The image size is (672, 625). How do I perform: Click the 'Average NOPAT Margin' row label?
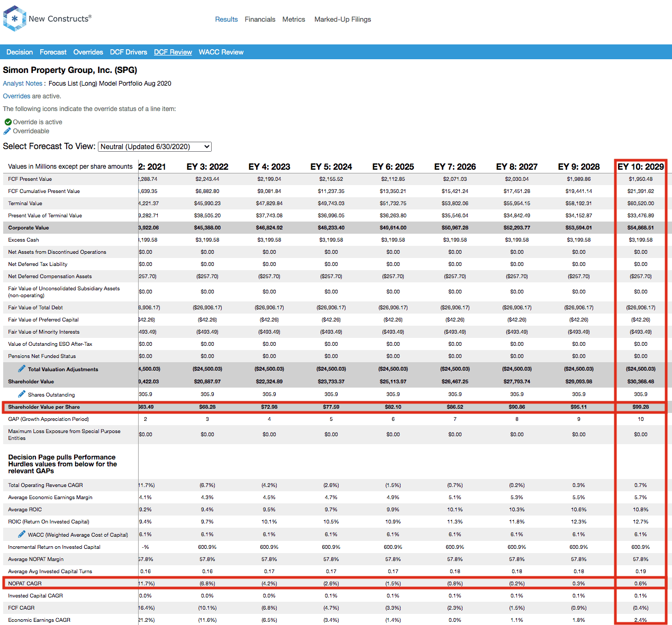point(36,559)
